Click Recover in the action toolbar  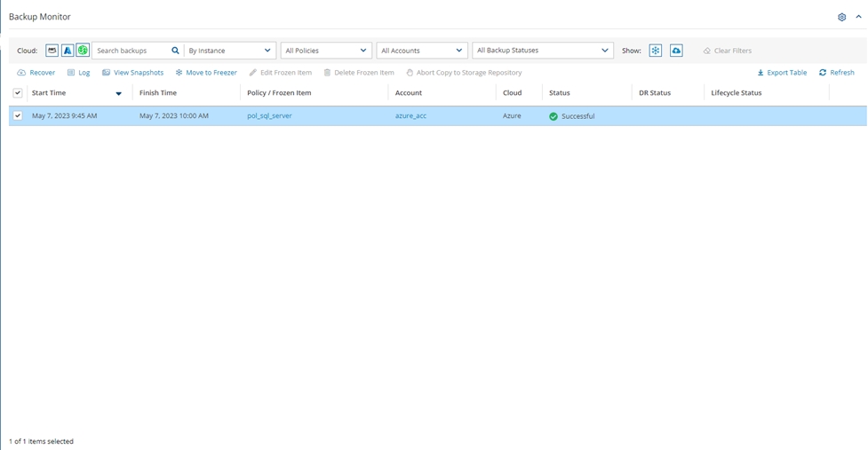(x=36, y=73)
